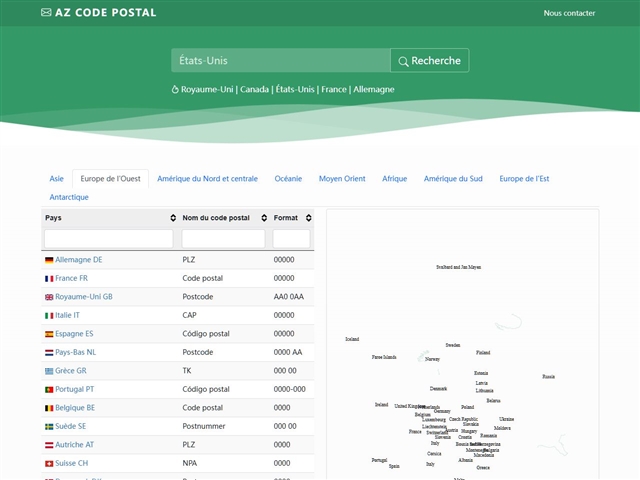640x480 pixels.
Task: Click the German flag icon
Action: (x=49, y=260)
